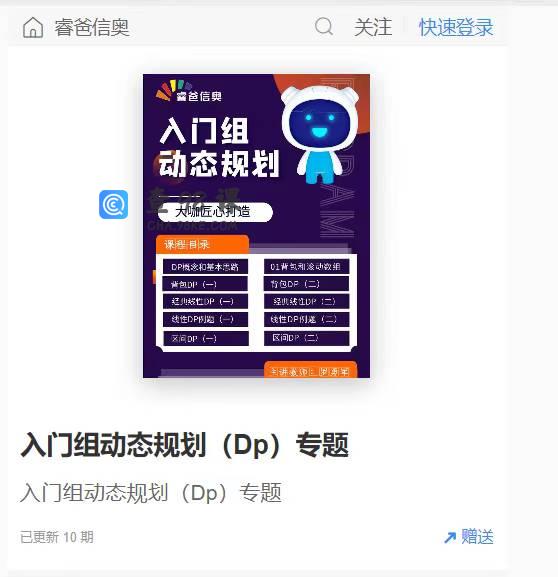Open the 睿爸信奥 shop name in header
The height and width of the screenshot is (577, 558).
[x=92, y=28]
